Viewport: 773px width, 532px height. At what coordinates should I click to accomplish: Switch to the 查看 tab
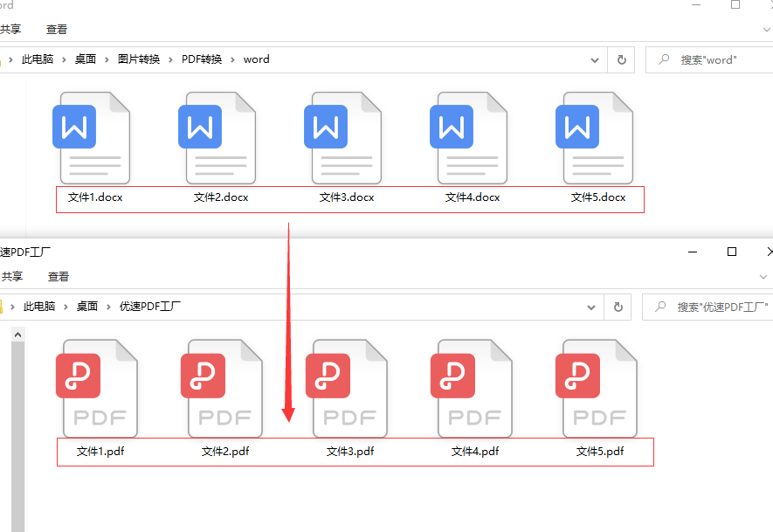click(57, 29)
